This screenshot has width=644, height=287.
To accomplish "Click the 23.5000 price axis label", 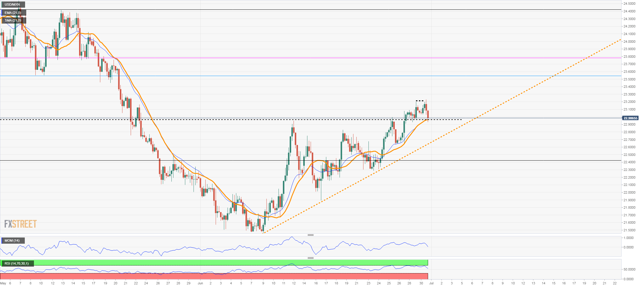I will point(629,79).
